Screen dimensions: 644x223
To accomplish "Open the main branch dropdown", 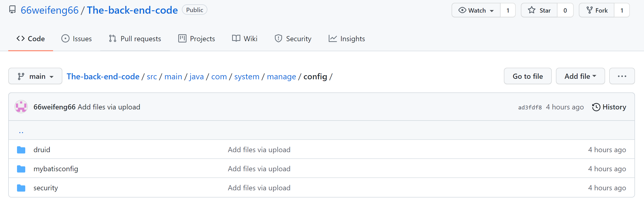I will [x=35, y=76].
